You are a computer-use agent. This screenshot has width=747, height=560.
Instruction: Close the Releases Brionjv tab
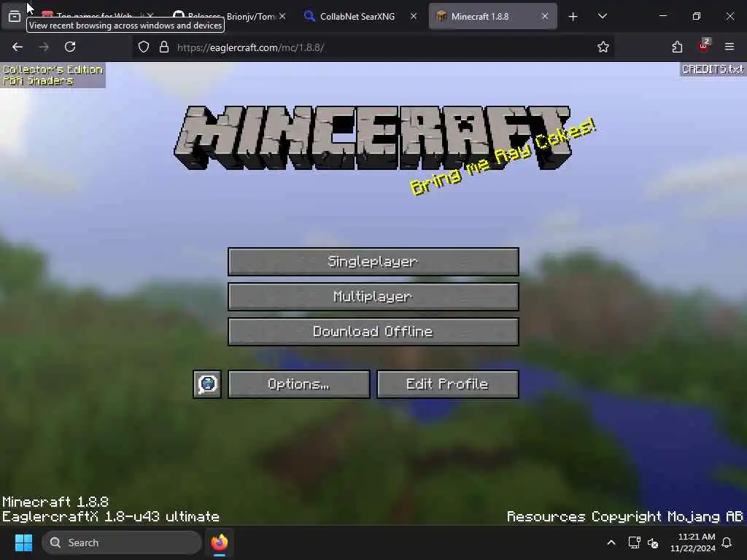click(282, 16)
